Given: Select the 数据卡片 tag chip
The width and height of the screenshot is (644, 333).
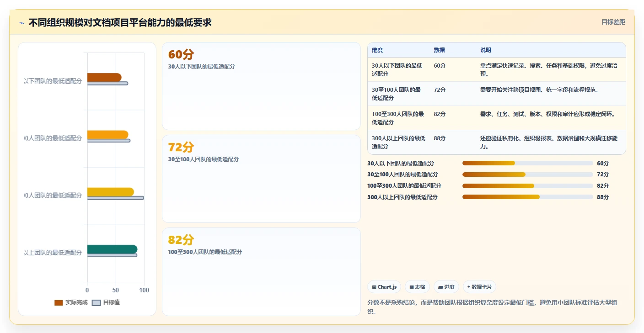Looking at the screenshot, I should (x=479, y=287).
